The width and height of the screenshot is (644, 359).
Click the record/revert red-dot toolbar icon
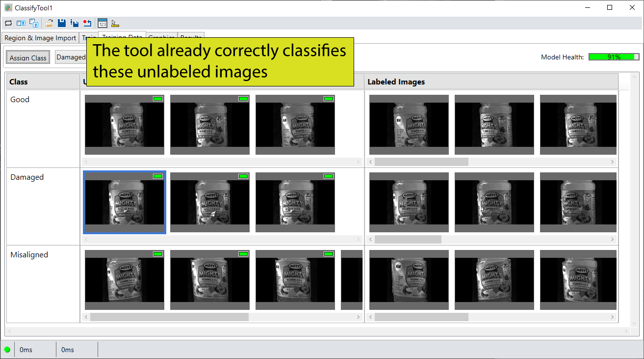[x=87, y=23]
